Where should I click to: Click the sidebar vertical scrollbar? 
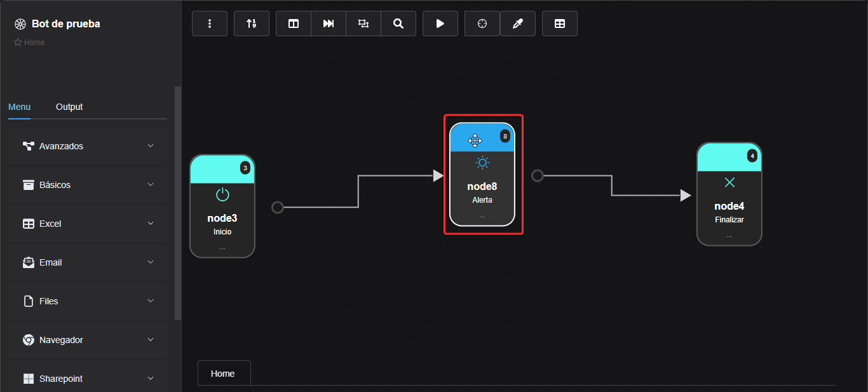pos(178,203)
